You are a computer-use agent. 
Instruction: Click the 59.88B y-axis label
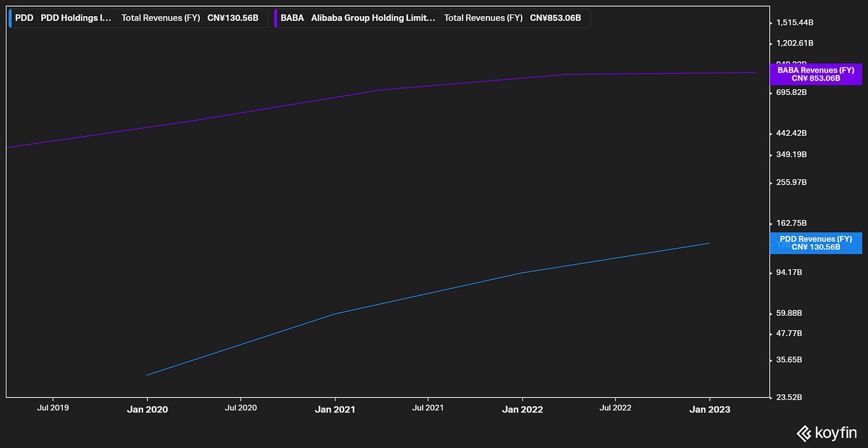789,313
